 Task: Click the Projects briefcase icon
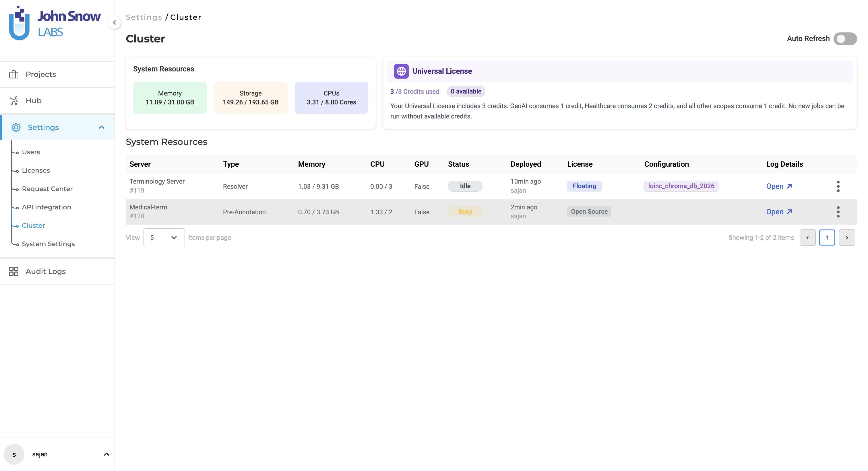[14, 74]
